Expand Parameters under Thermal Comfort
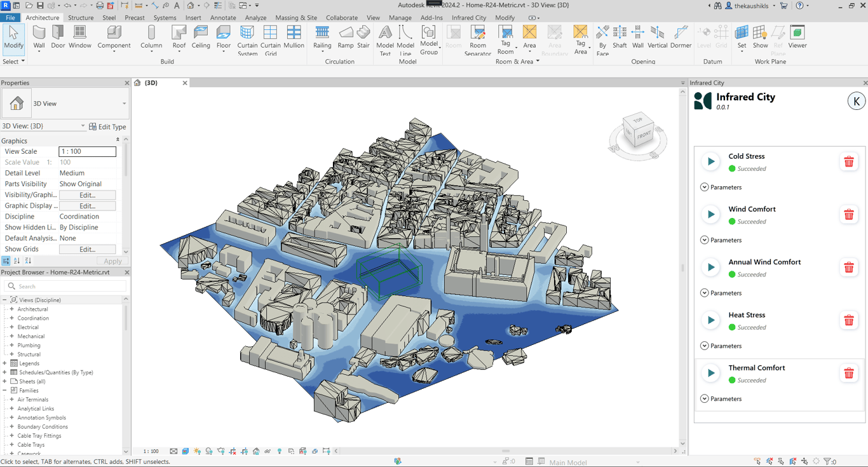868x467 pixels. click(705, 399)
